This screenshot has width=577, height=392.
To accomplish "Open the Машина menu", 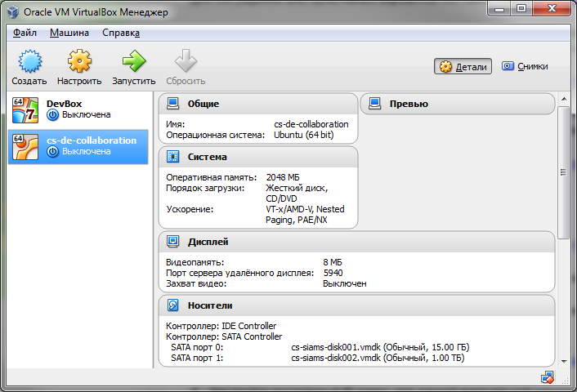I will tap(69, 33).
